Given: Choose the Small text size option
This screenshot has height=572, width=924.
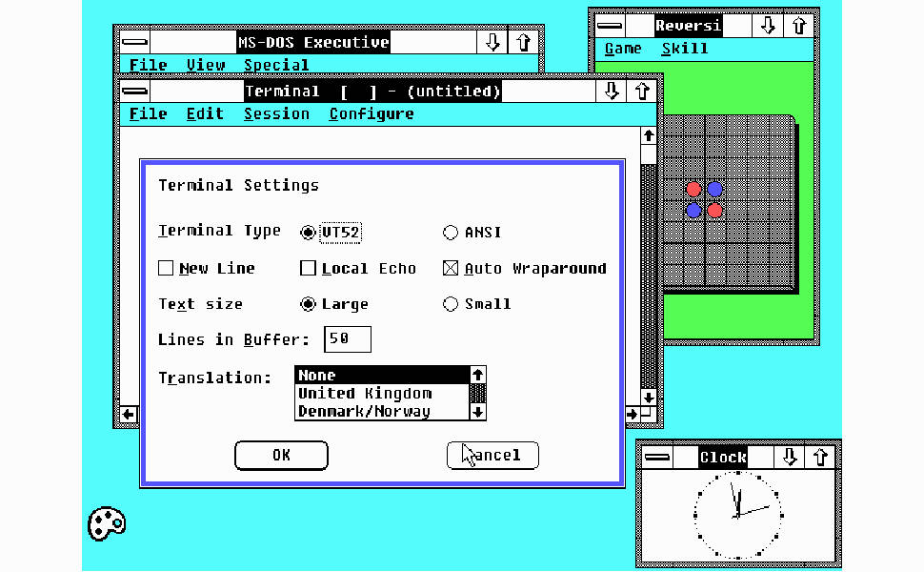Looking at the screenshot, I should click(x=451, y=305).
